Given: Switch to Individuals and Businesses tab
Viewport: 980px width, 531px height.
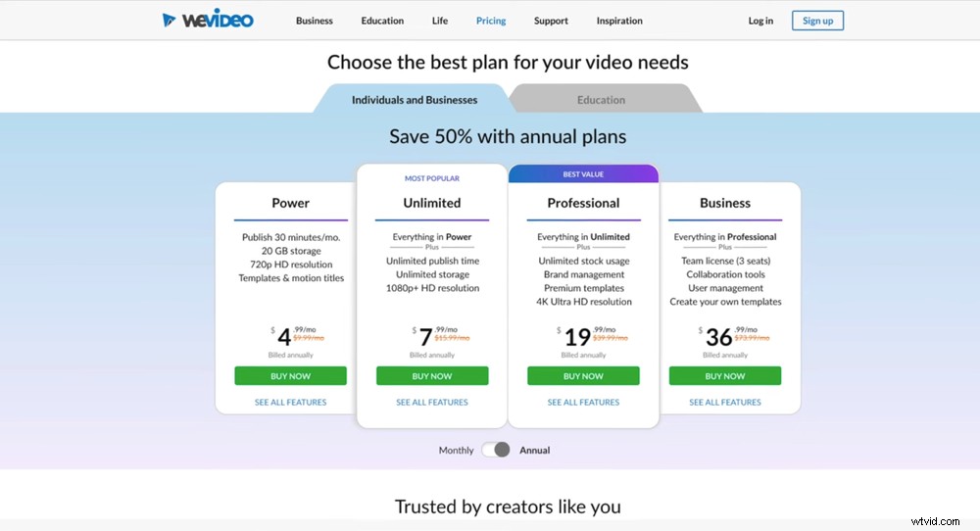Looking at the screenshot, I should 415,100.
